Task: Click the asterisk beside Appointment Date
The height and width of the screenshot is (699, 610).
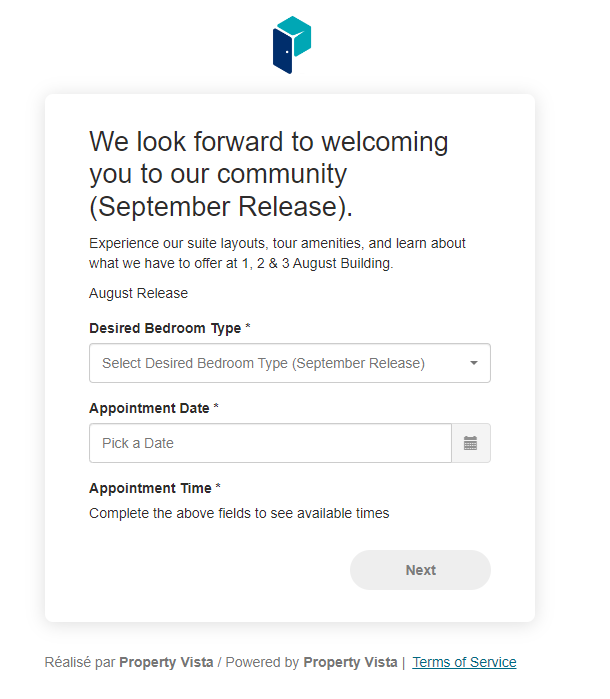Action: click(216, 406)
